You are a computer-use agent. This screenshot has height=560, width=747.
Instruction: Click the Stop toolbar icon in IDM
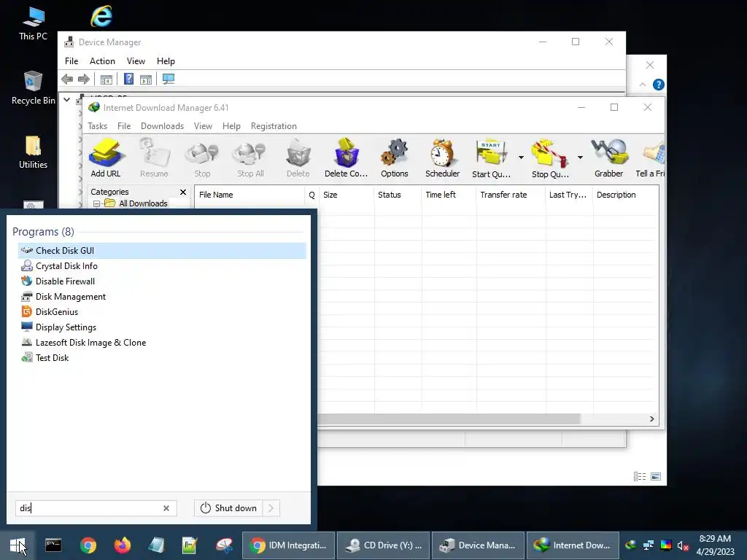point(202,157)
